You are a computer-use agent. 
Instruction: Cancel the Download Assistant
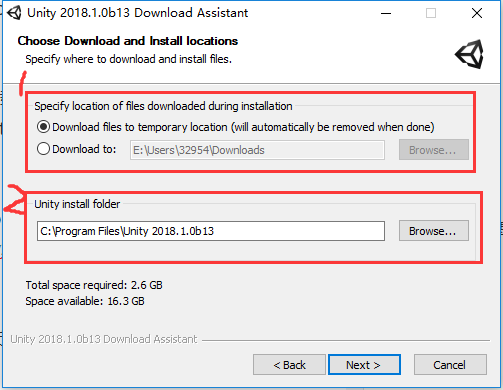pyautogui.click(x=450, y=365)
